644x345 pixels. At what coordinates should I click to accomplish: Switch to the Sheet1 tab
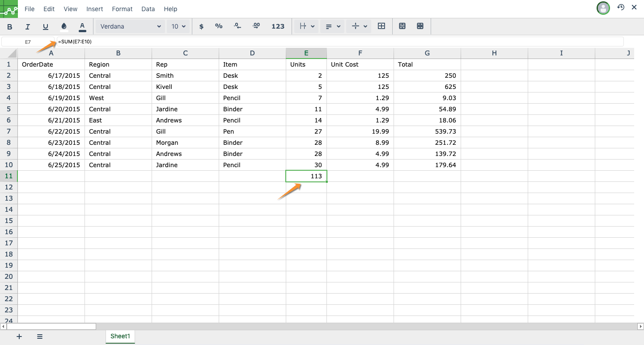pyautogui.click(x=120, y=337)
